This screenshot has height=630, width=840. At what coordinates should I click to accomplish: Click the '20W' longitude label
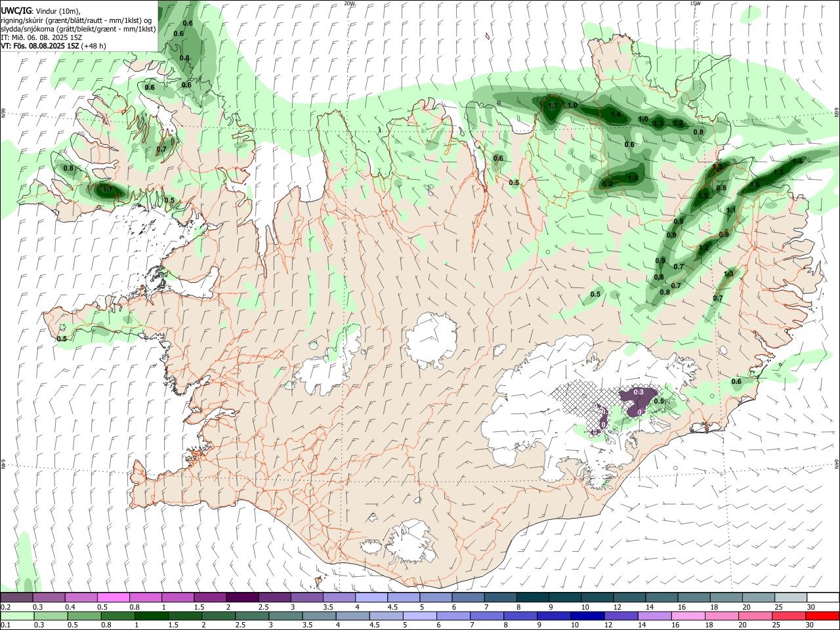click(349, 3)
